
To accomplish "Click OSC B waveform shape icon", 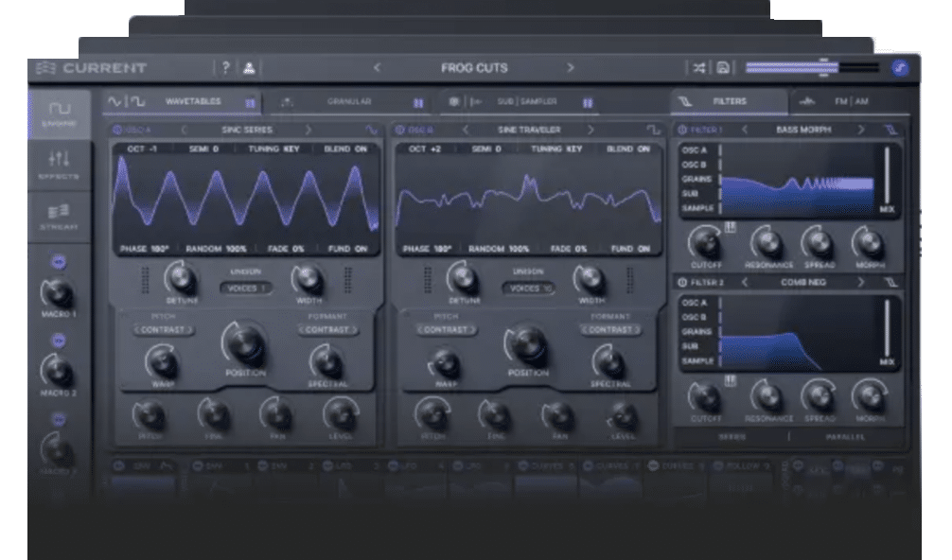I will (x=653, y=130).
